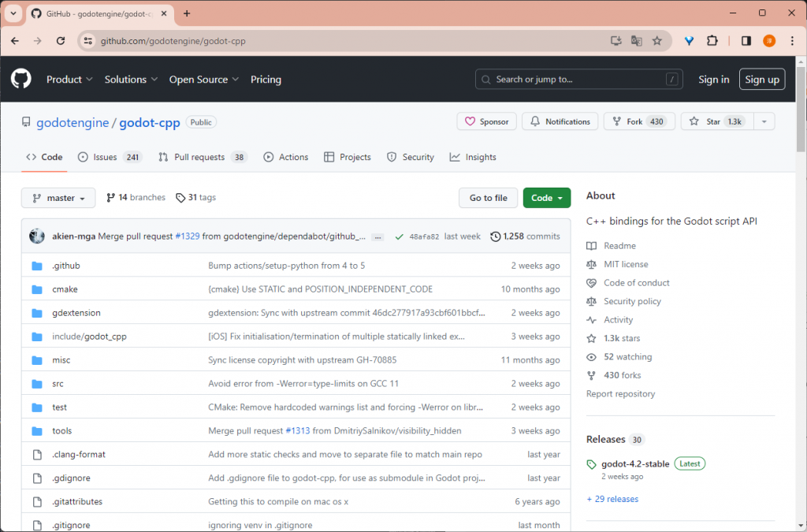Click Report repository link
This screenshot has height=532, width=807.
[621, 394]
